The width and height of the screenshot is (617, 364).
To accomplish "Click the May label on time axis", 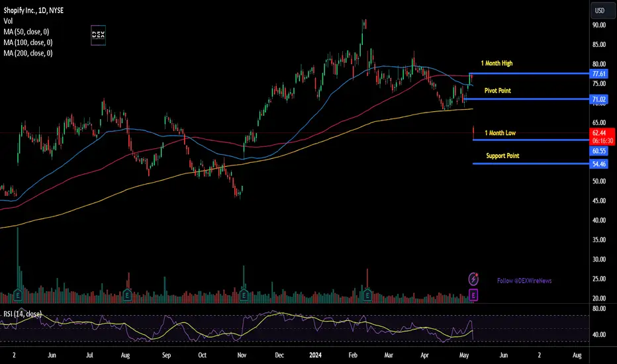I will coord(464,355).
